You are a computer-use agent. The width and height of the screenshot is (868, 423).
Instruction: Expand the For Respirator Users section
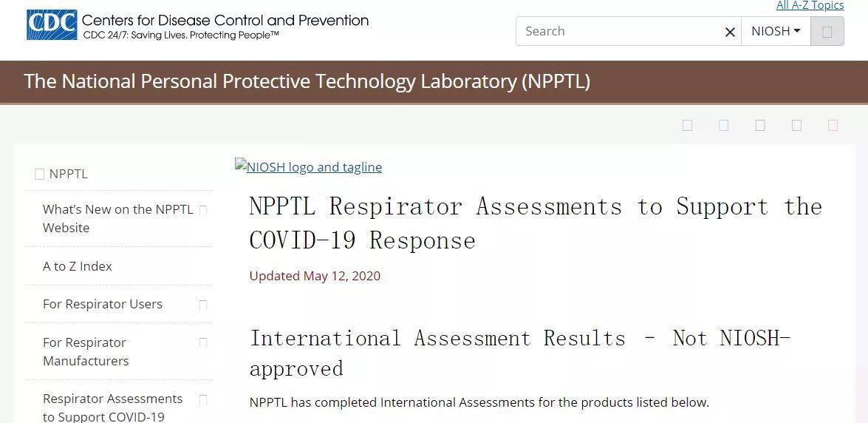203,305
